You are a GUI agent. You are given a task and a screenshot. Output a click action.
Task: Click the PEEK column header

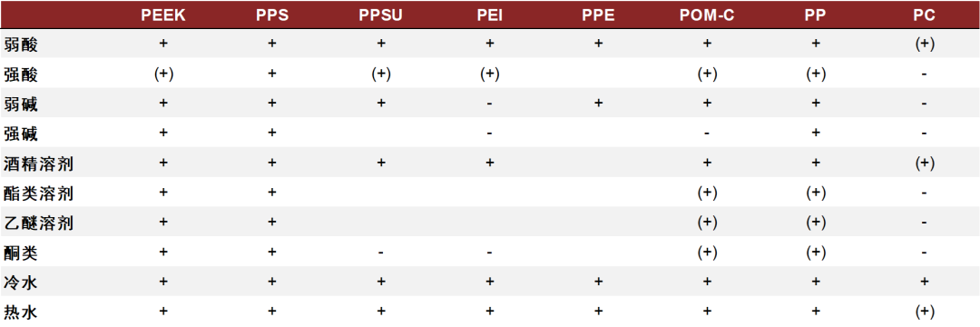coord(163,15)
